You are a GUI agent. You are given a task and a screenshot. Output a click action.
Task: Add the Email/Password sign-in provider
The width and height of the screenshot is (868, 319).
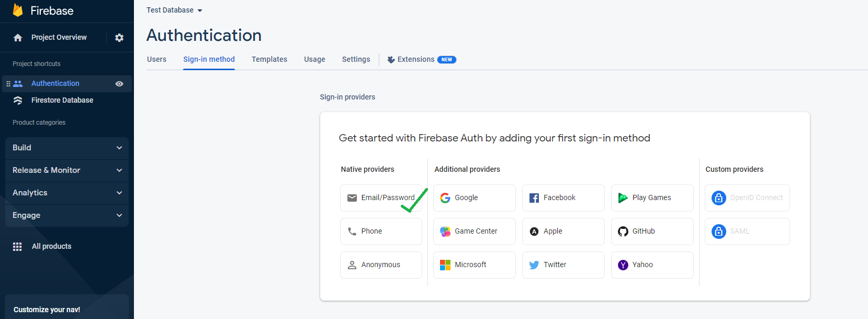[x=381, y=198]
